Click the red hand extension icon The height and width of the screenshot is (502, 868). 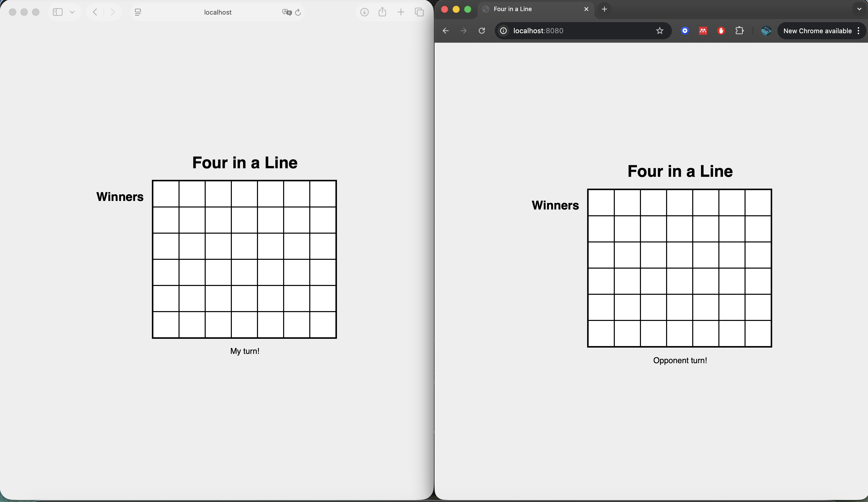721,31
